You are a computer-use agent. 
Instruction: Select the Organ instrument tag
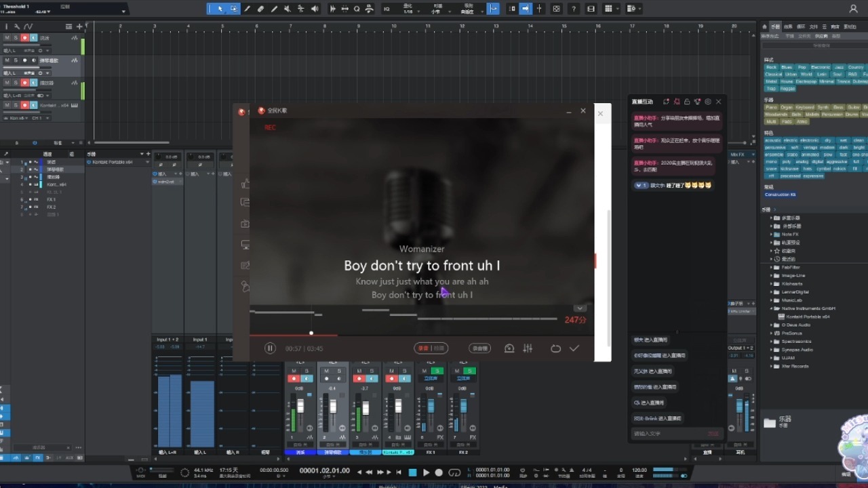point(787,107)
